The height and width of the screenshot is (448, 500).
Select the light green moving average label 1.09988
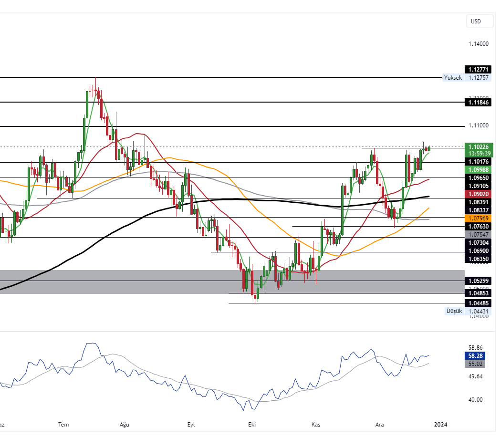coord(479,170)
